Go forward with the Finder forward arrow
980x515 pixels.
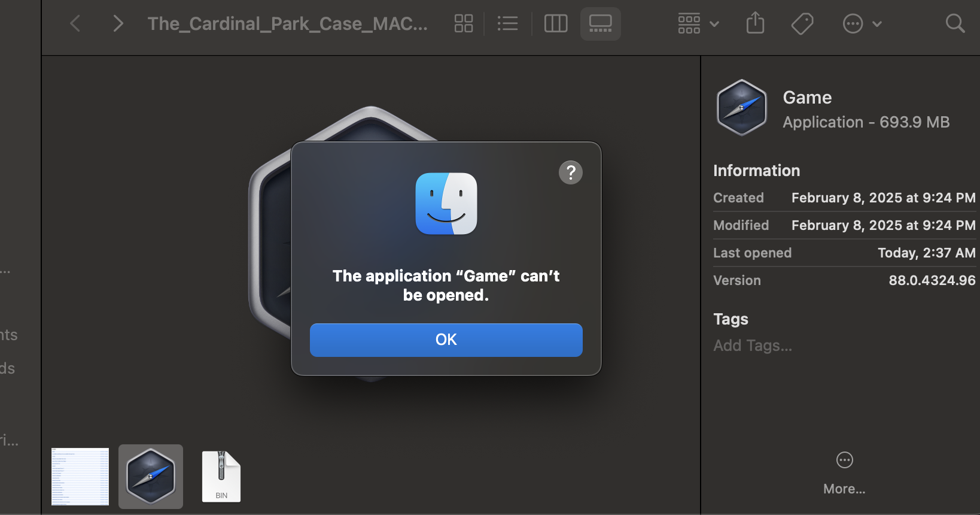[x=118, y=24]
